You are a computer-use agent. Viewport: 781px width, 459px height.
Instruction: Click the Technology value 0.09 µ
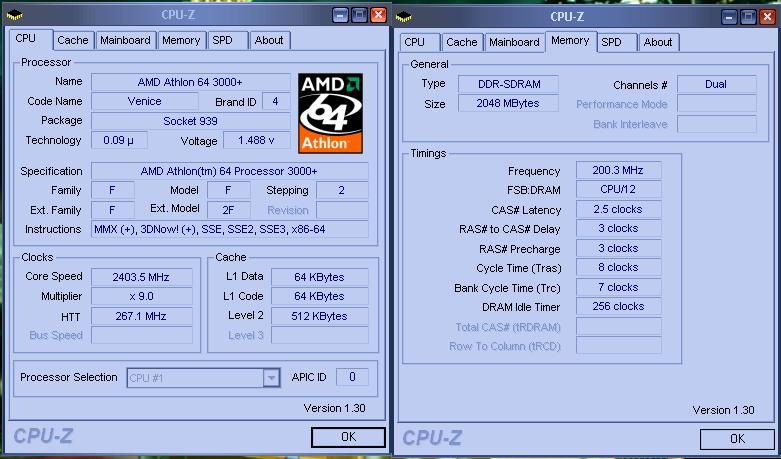coord(119,140)
